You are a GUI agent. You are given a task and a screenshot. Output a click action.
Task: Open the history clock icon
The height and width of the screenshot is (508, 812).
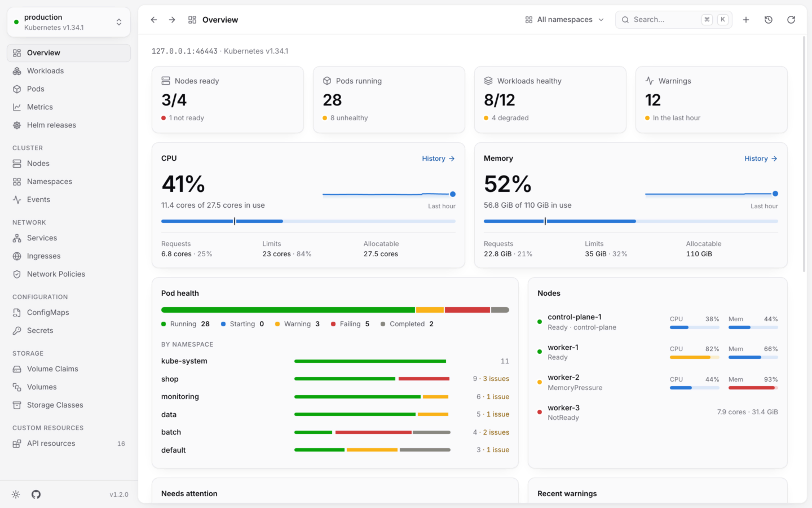click(x=769, y=20)
